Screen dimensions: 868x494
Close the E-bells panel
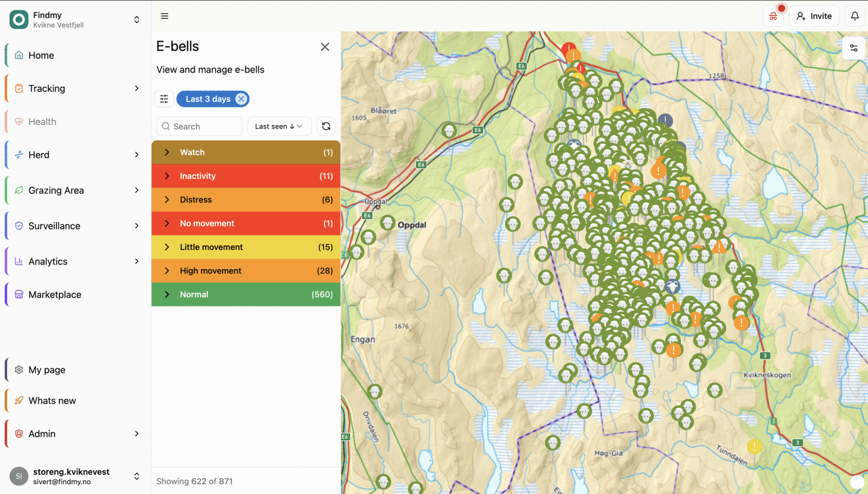[x=325, y=47]
